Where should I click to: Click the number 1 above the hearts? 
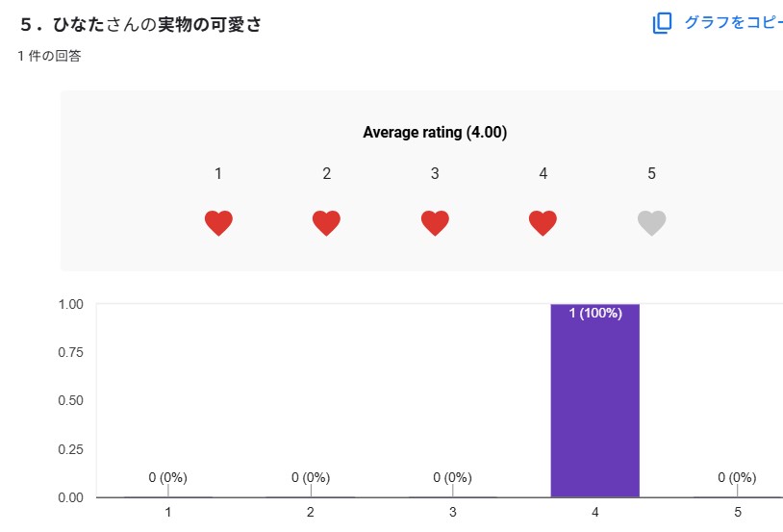pyautogui.click(x=218, y=173)
